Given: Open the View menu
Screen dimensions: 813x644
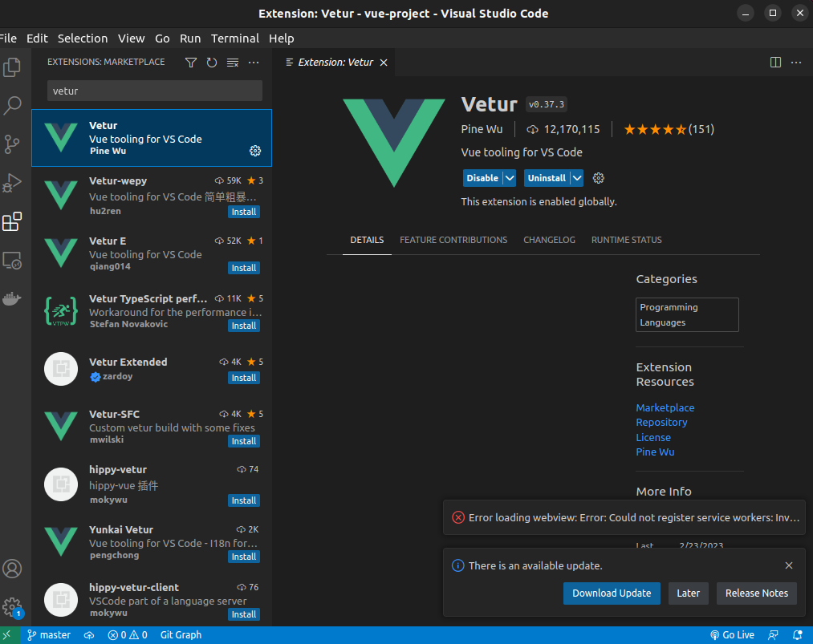Looking at the screenshot, I should 131,38.
